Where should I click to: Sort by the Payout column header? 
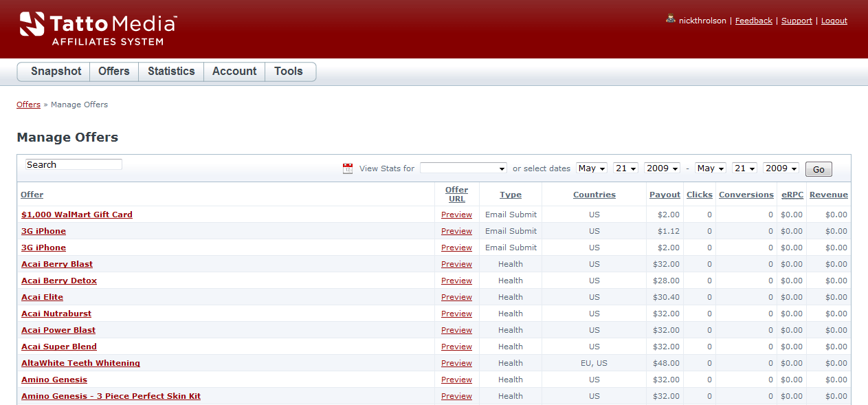tap(665, 195)
